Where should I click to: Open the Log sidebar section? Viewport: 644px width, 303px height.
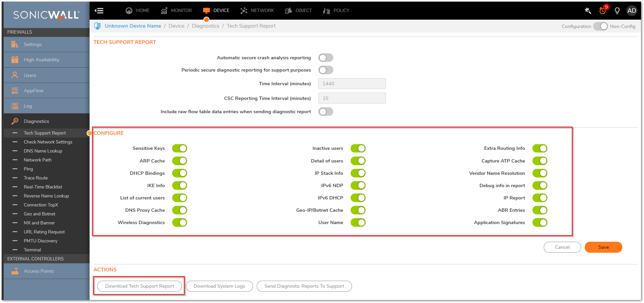click(47, 106)
